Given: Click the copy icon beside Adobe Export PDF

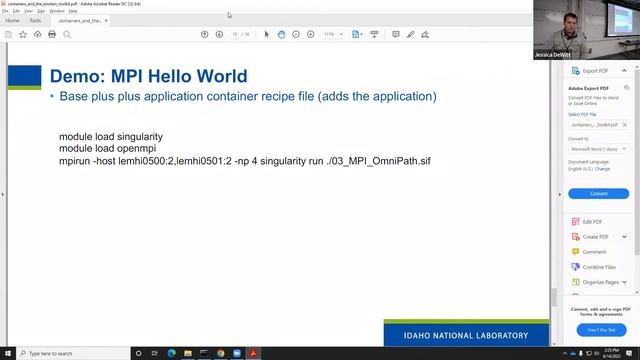Looking at the screenshot, I should [626, 88].
